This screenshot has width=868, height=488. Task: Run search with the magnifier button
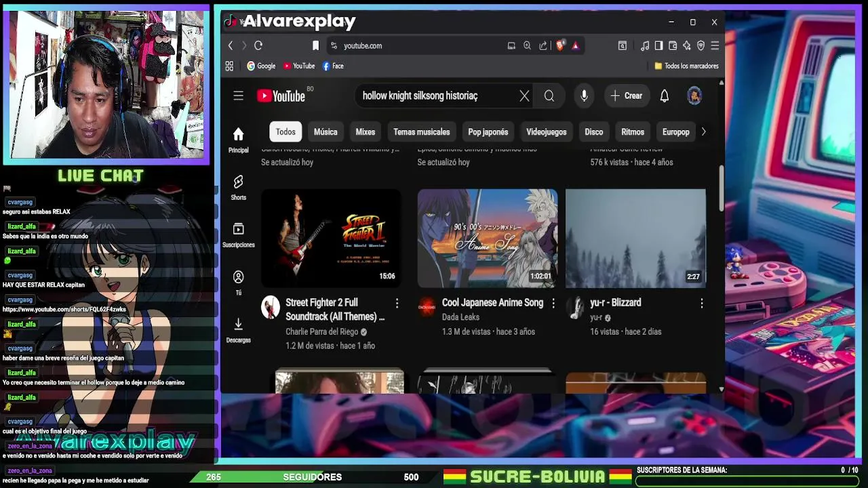[549, 96]
